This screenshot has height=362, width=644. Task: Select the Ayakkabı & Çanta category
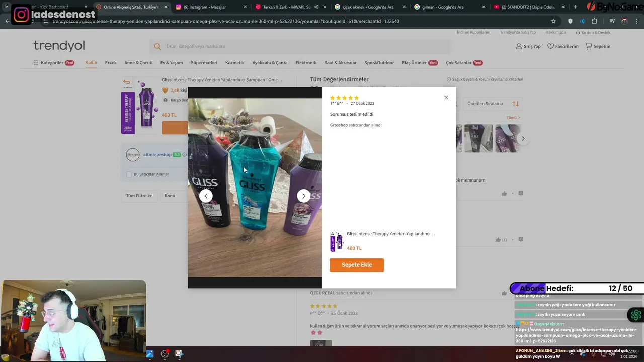pyautogui.click(x=270, y=63)
